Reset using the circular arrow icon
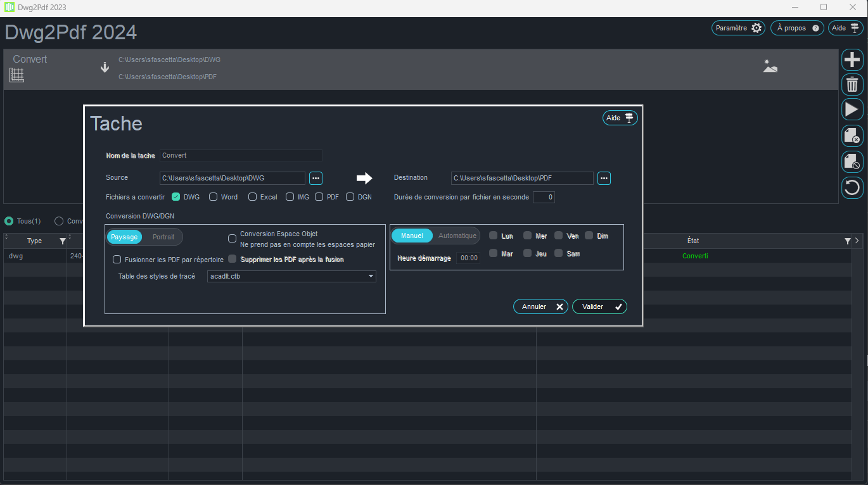This screenshot has width=868, height=485. coord(852,187)
